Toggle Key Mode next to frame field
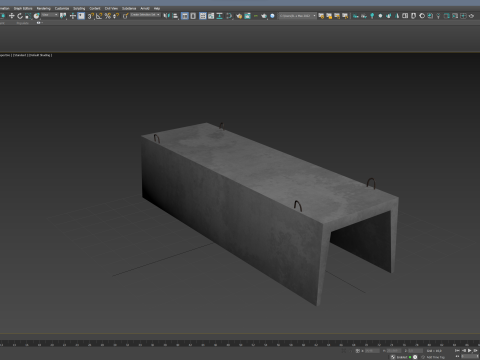This screenshot has height=360, width=480. [457, 356]
